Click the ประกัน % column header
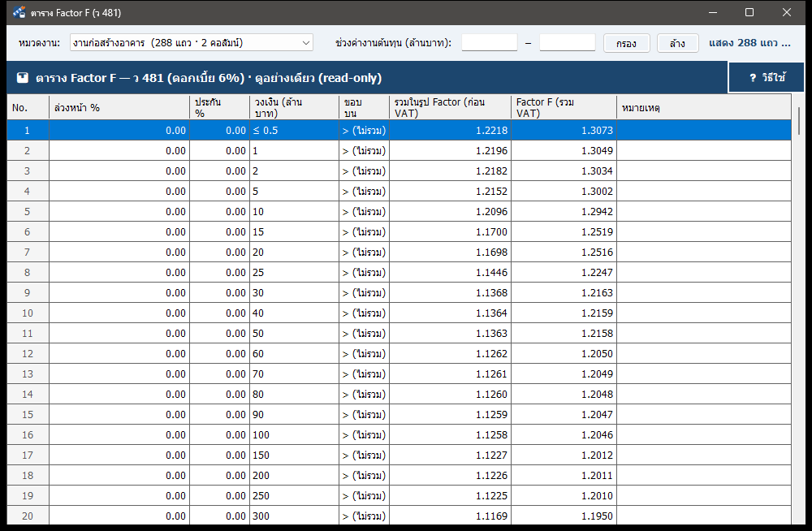This screenshot has height=531, width=812. pyautogui.click(x=219, y=108)
